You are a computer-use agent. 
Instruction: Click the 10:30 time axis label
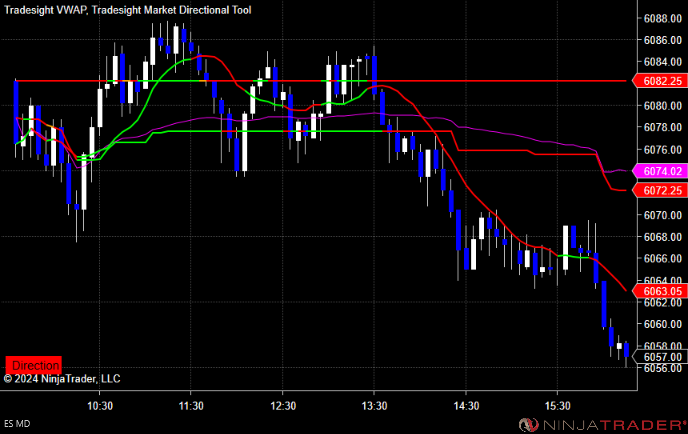point(100,406)
